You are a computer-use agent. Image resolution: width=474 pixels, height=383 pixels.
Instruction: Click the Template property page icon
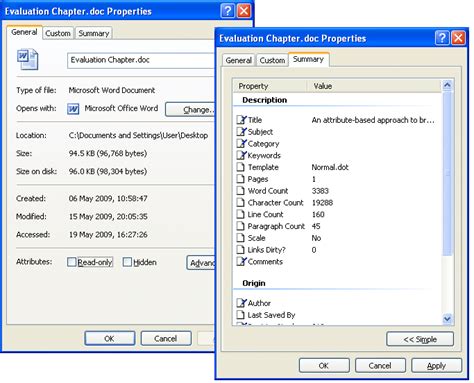(x=240, y=167)
